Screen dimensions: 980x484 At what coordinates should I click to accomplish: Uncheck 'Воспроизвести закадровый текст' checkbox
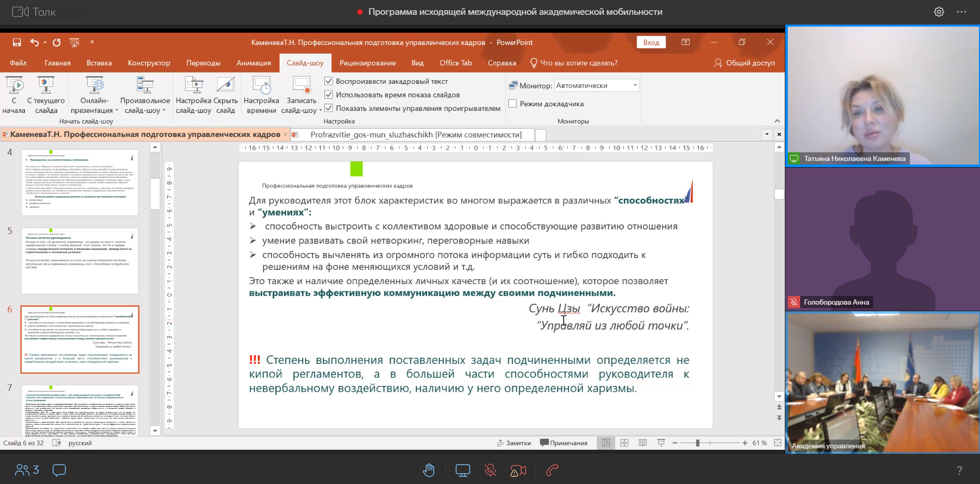[329, 81]
